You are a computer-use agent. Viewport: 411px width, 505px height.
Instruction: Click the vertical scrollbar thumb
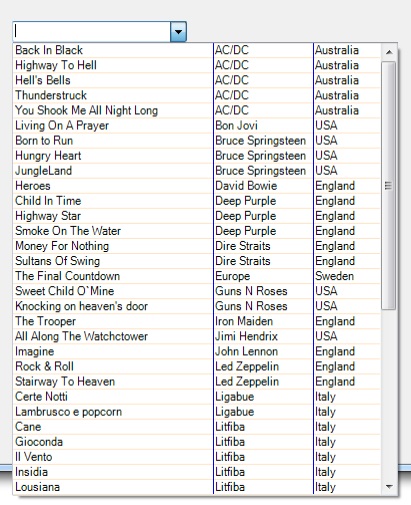pyautogui.click(x=389, y=186)
